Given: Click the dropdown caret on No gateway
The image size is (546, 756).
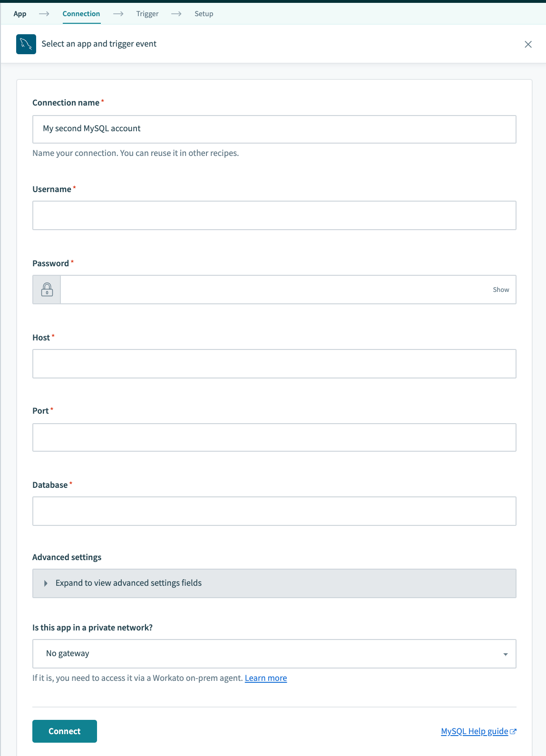Looking at the screenshot, I should pyautogui.click(x=506, y=653).
